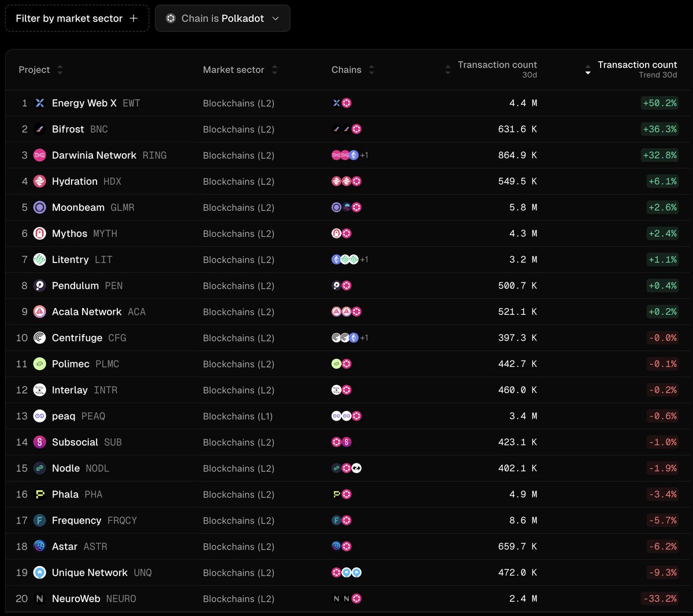Click the Energy Web X project logo

coord(39,103)
